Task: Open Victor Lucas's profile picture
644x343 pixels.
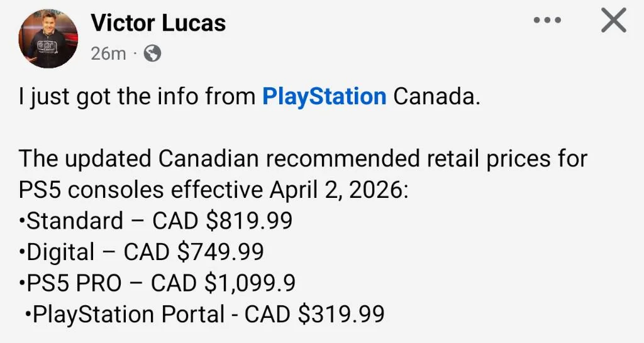Action: tap(49, 38)
